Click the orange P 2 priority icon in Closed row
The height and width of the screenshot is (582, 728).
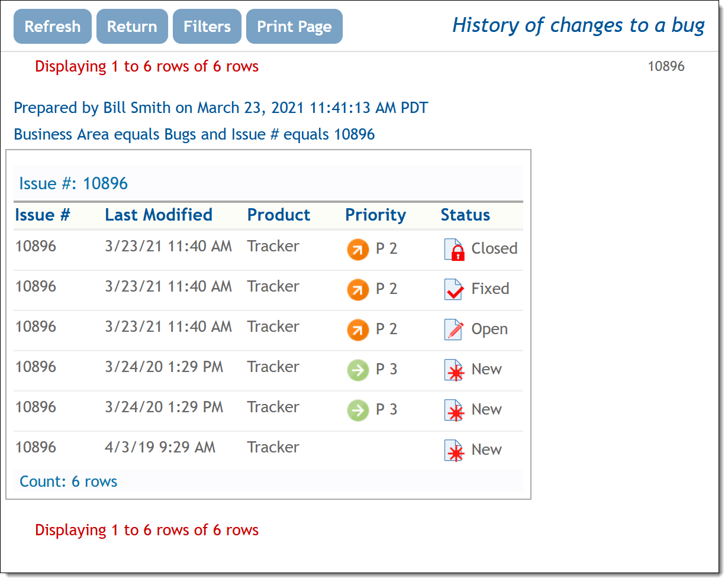tap(357, 250)
